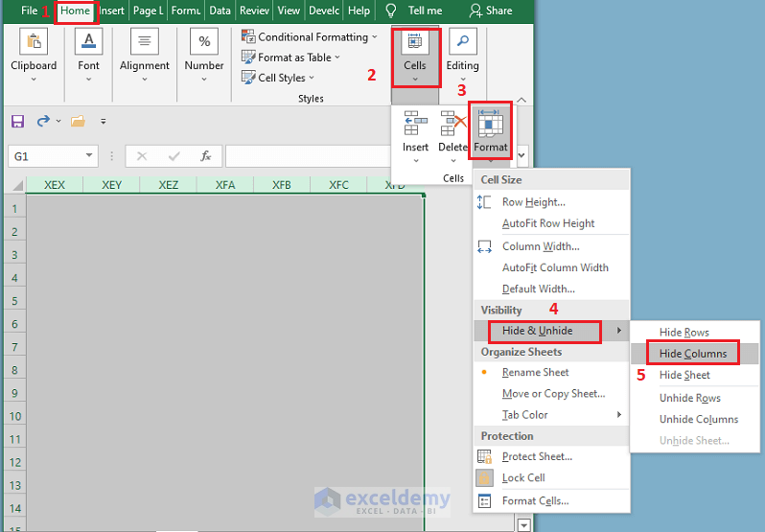765x532 pixels.
Task: Open the Number group
Action: (204, 55)
